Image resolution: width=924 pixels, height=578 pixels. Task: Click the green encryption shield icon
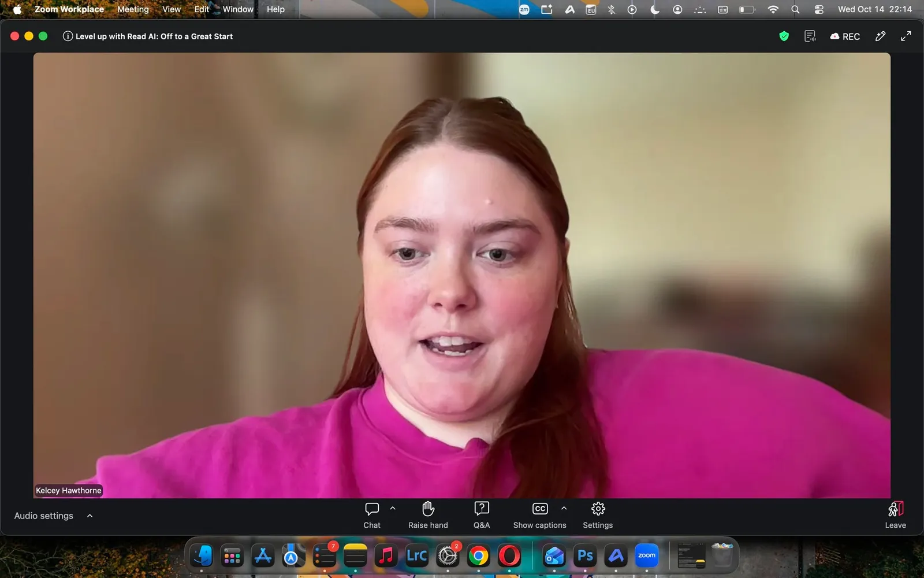pyautogui.click(x=784, y=36)
